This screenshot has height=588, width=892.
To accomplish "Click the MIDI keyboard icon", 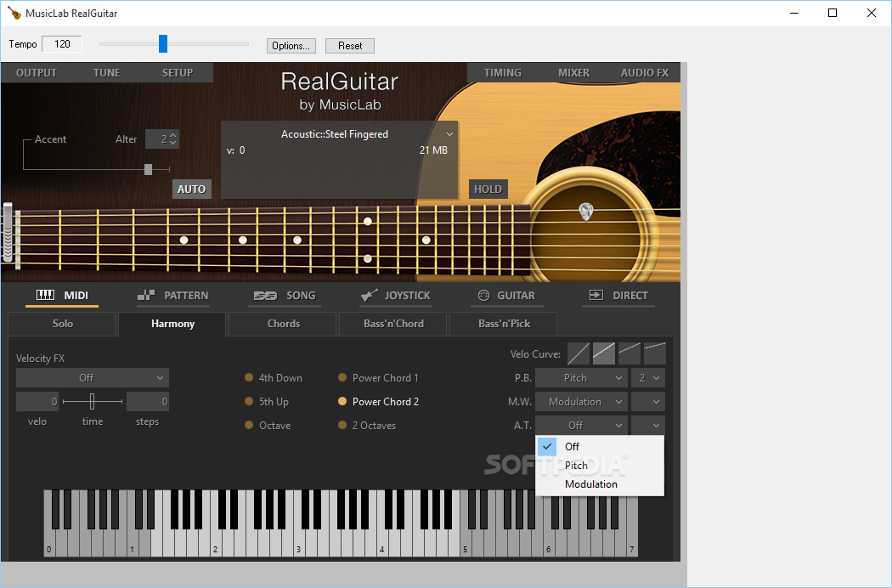I will pos(46,295).
